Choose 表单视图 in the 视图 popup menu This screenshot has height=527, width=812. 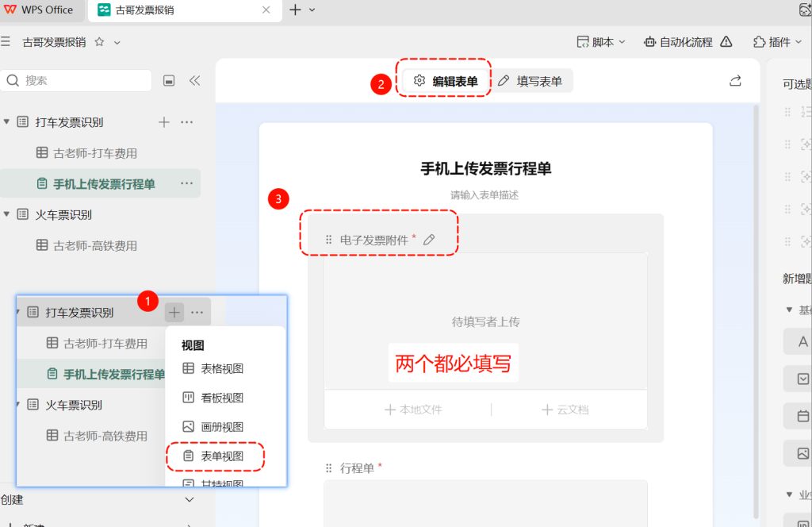213,456
